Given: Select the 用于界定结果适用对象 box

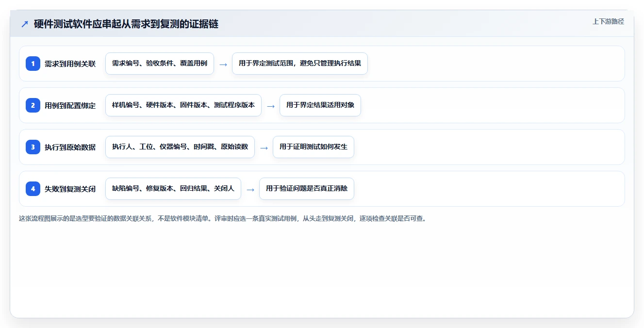Looking at the screenshot, I should click(320, 105).
